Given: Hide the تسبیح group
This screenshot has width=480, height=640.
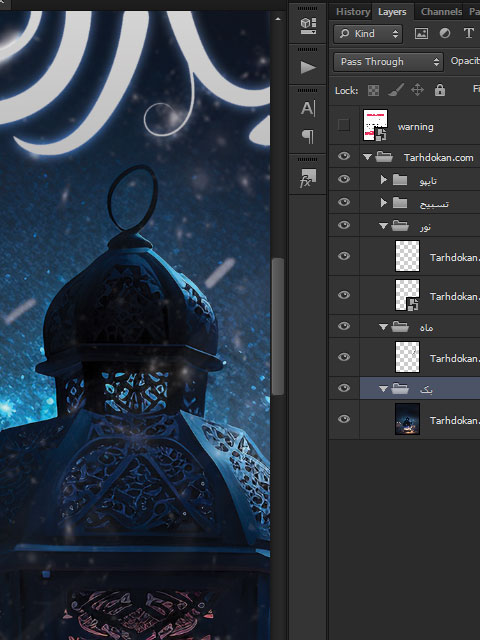Looking at the screenshot, I should 344,202.
